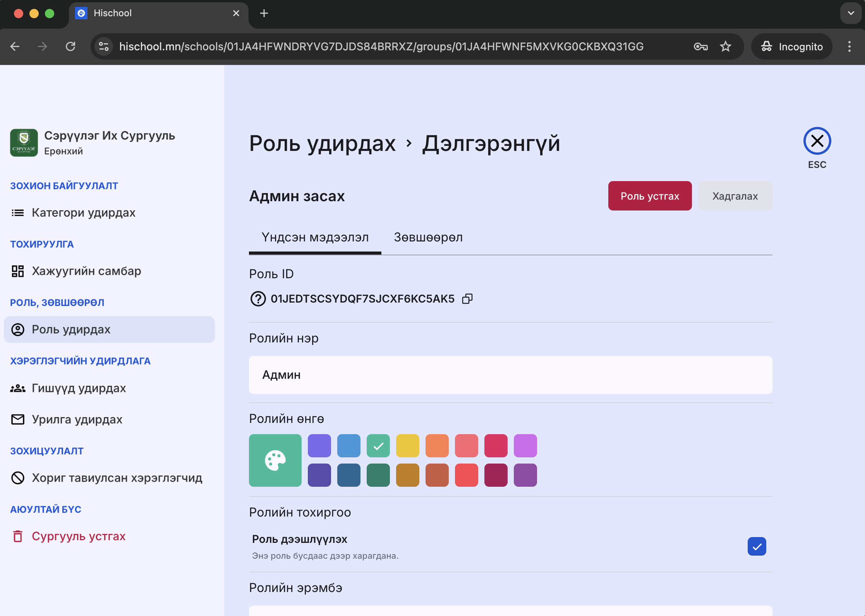Switch to the Зөвшөөрөл tab
The height and width of the screenshot is (616, 865).
pos(428,237)
